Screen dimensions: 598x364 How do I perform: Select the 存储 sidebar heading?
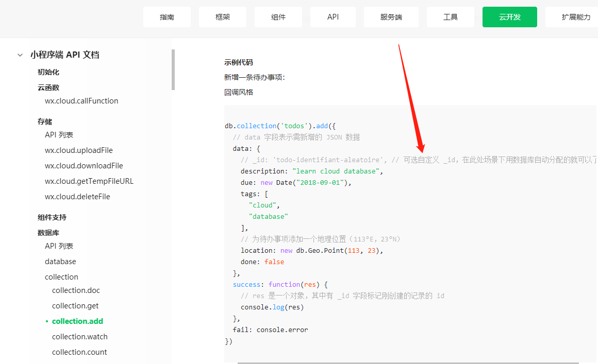click(45, 122)
